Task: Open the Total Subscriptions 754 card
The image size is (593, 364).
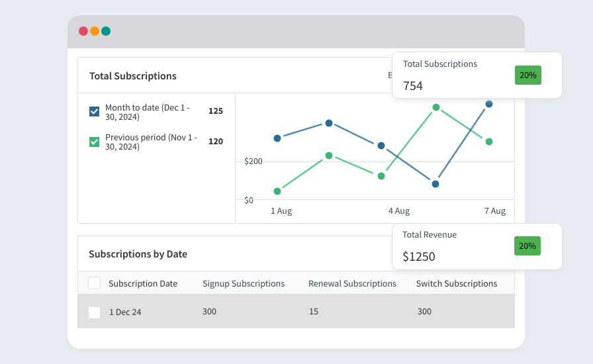Action: [x=477, y=75]
